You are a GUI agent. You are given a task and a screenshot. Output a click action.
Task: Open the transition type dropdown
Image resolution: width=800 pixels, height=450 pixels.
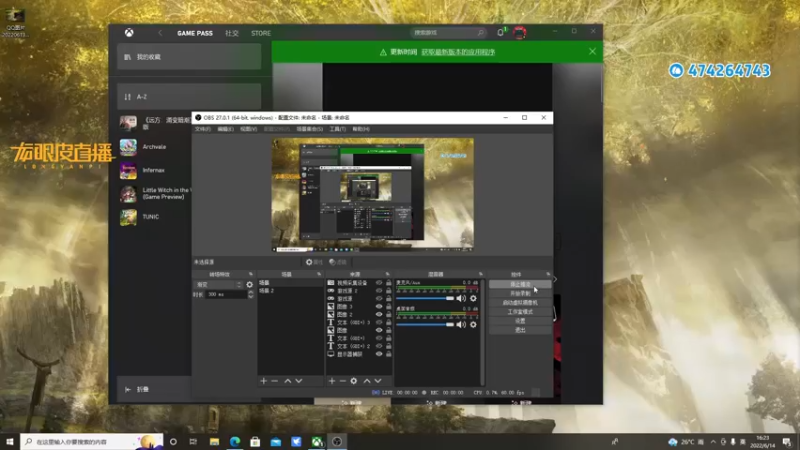[x=218, y=285]
